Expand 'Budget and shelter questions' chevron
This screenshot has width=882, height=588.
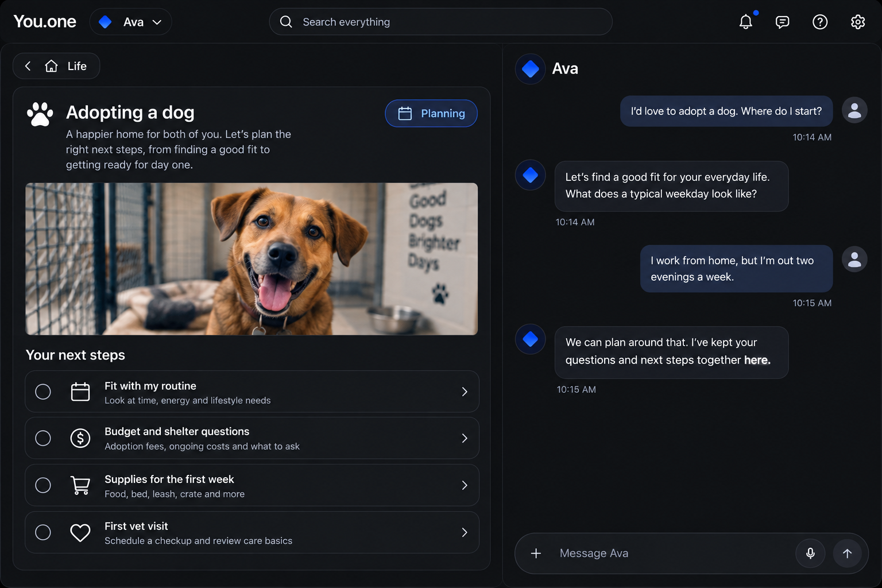tap(465, 438)
